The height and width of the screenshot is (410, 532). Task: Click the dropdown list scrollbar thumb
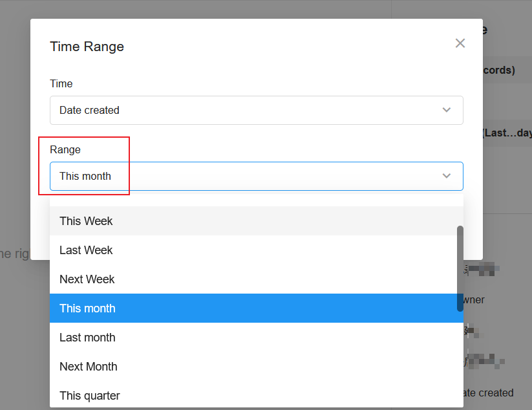click(x=460, y=268)
